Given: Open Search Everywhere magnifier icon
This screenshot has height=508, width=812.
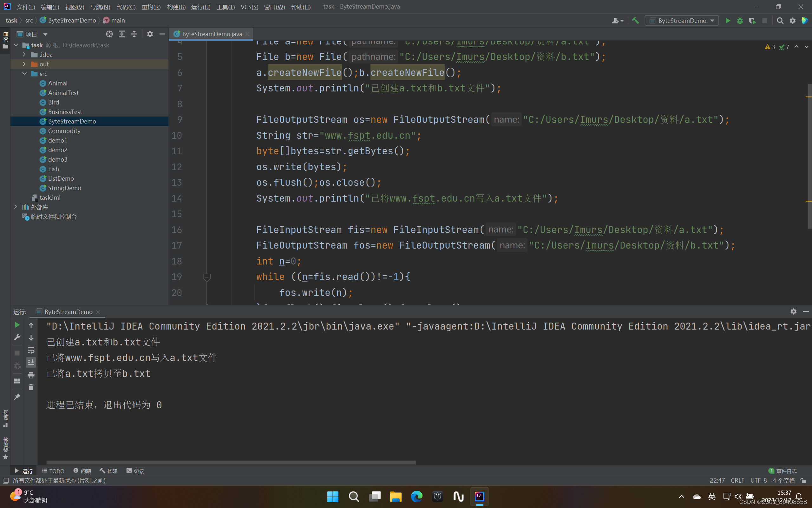Looking at the screenshot, I should click(x=780, y=21).
